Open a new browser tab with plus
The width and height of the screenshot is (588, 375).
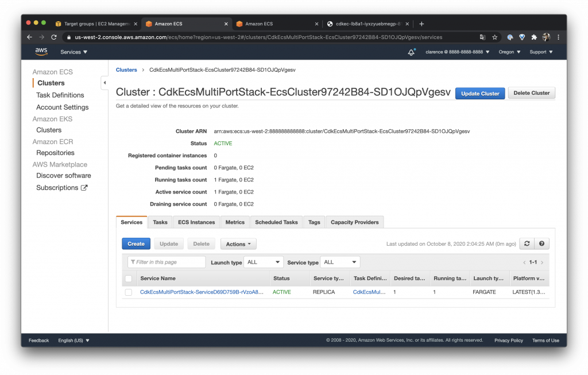(x=421, y=24)
